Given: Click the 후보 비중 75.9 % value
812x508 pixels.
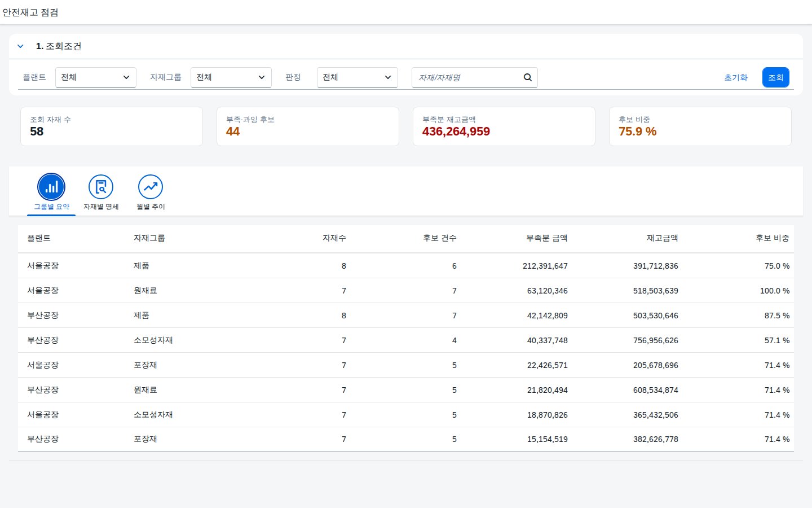Looking at the screenshot, I should [x=638, y=132].
